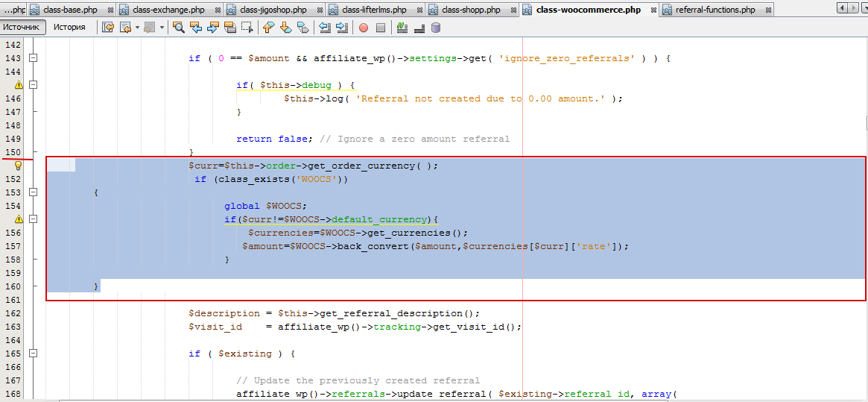The height and width of the screenshot is (402, 868).
Task: Click the line number 142 in the gutter
Action: pos(12,45)
